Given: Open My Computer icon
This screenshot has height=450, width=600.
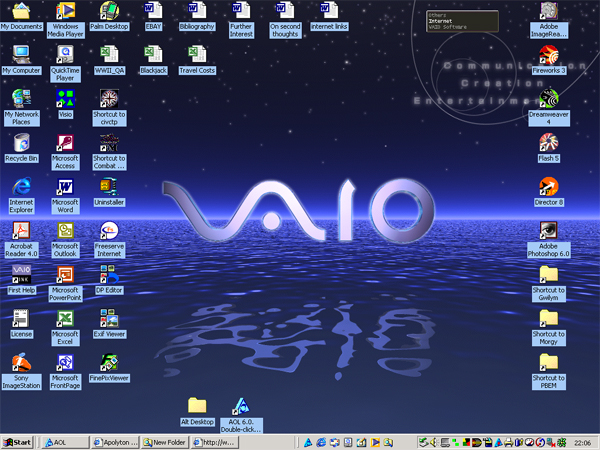Looking at the screenshot, I should pyautogui.click(x=21, y=55).
